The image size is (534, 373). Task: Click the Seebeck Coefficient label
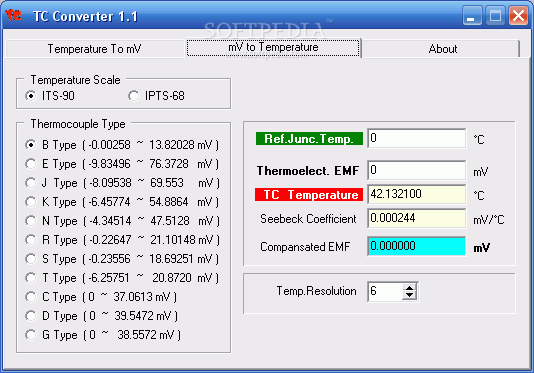[308, 219]
